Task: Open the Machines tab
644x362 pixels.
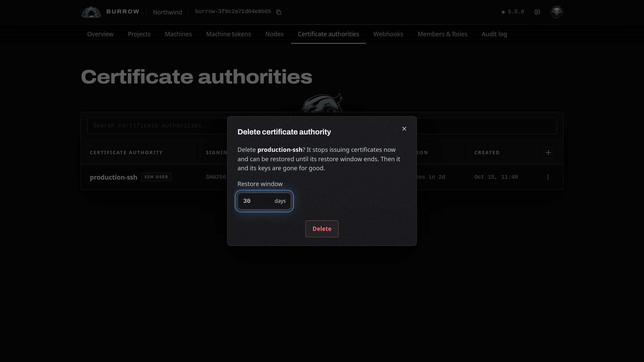Action: (x=178, y=34)
